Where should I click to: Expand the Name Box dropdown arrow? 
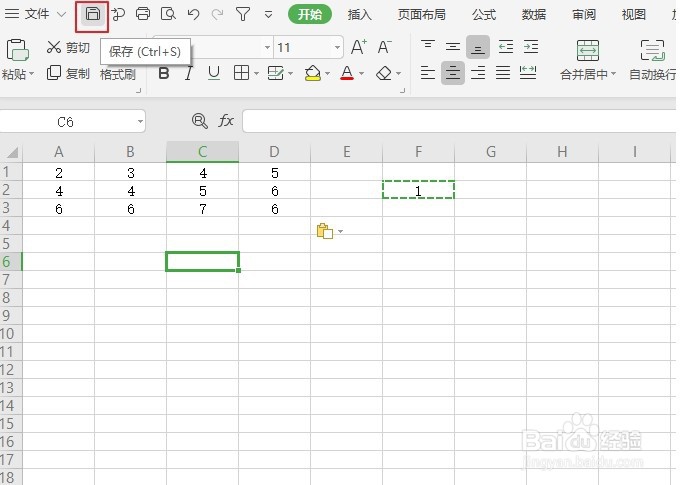coord(140,122)
